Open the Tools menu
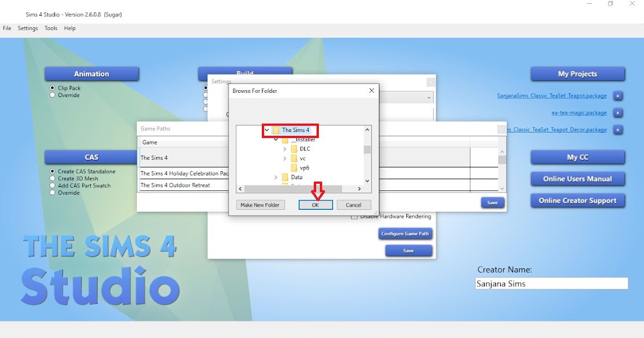Screen dimensions: 644x338 coord(51,28)
